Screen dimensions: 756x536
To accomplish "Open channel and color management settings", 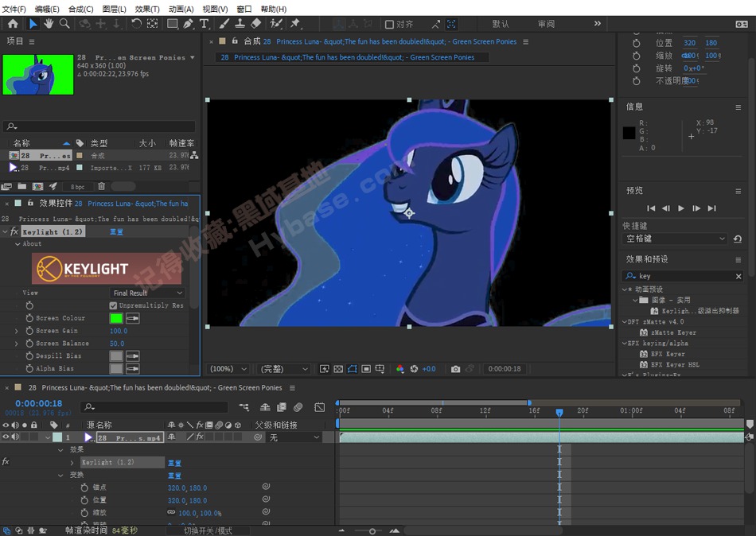I will coord(399,369).
